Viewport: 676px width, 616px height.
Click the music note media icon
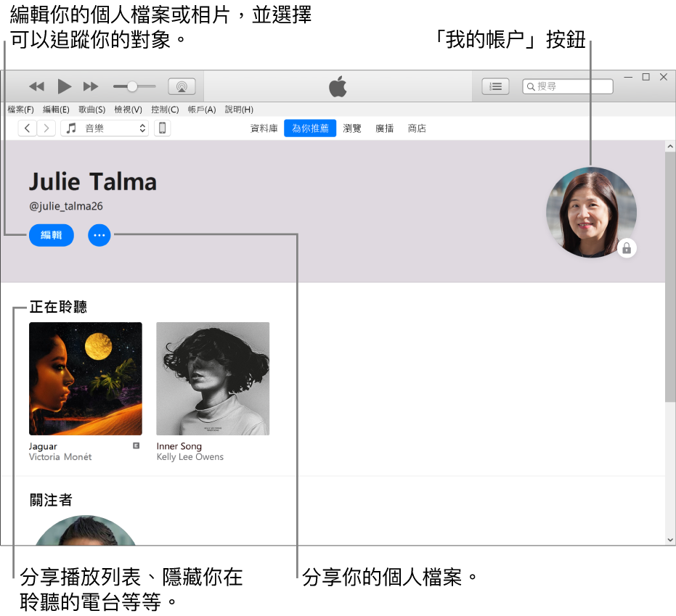70,128
